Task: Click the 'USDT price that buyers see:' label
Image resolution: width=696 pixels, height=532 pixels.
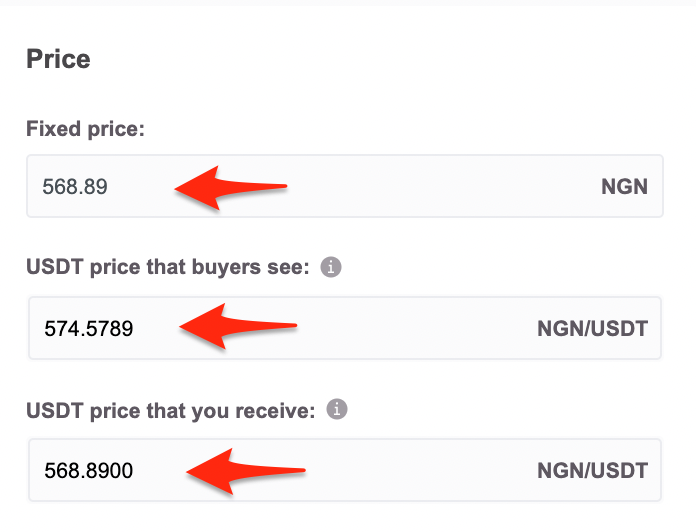Action: tap(168, 267)
